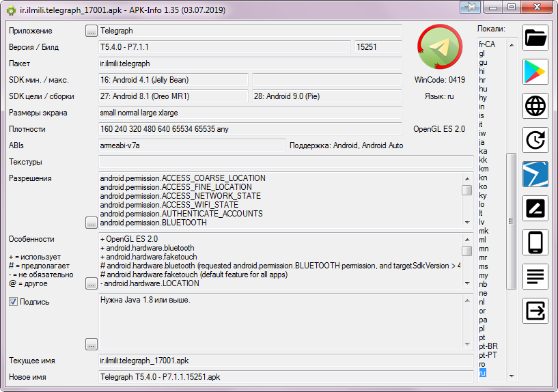558x392 pixels.
Task: Select the + OpenGL ES 2.0 feature line
Action: click(x=129, y=239)
